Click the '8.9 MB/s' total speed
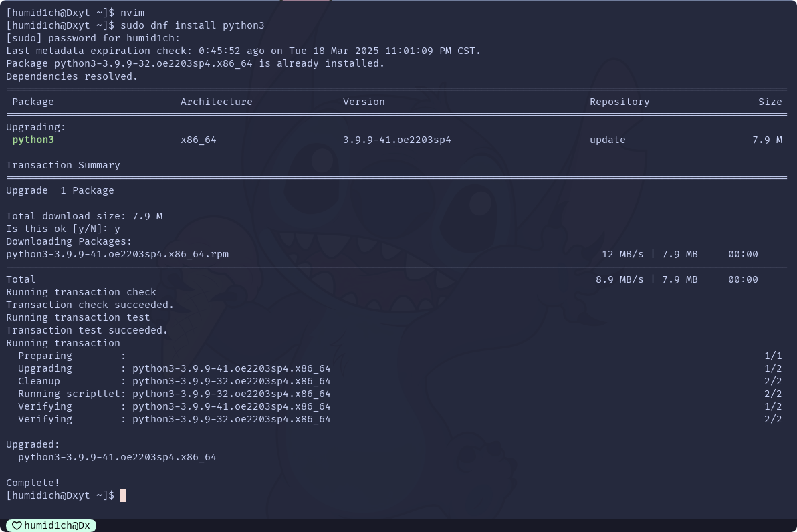The image size is (797, 532). pos(620,279)
